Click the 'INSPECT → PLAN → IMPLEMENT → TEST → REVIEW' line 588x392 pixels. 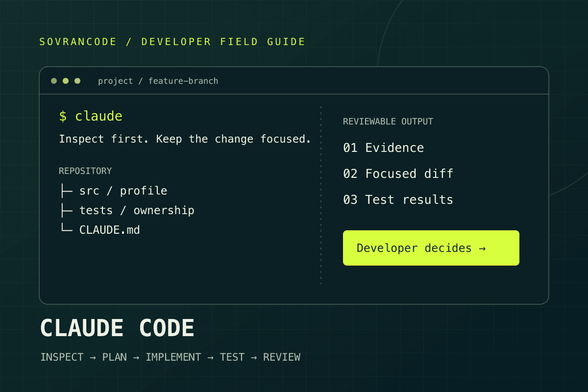(171, 357)
